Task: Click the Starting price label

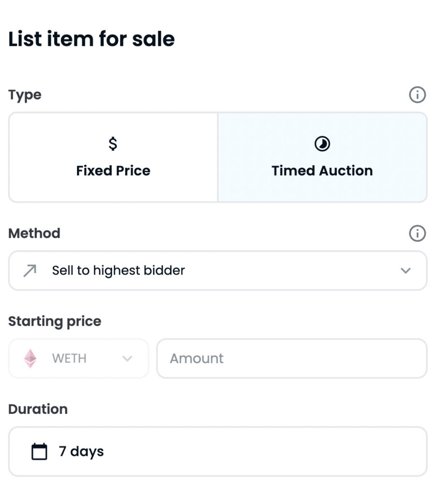Action: click(55, 321)
